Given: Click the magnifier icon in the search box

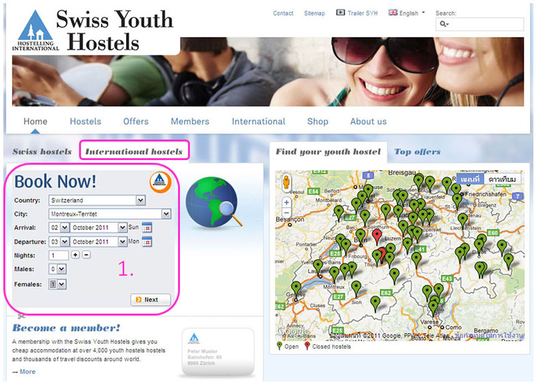Looking at the screenshot, I should [x=444, y=24].
